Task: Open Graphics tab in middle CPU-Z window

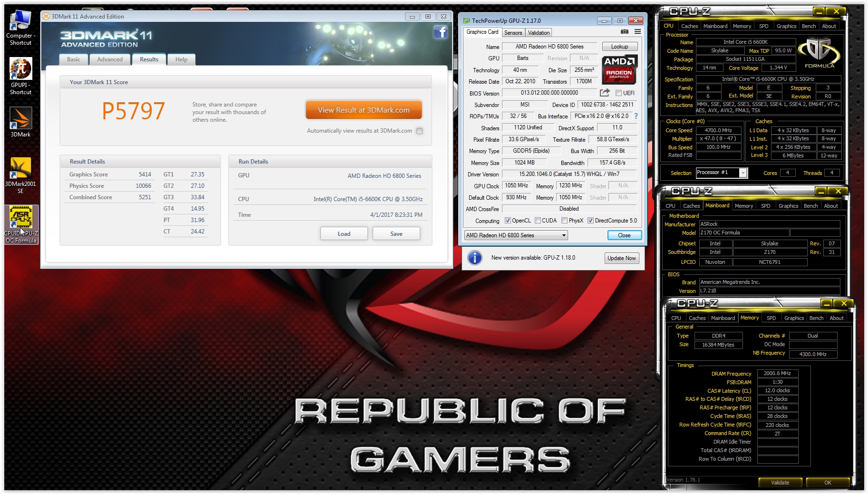Action: [x=788, y=206]
